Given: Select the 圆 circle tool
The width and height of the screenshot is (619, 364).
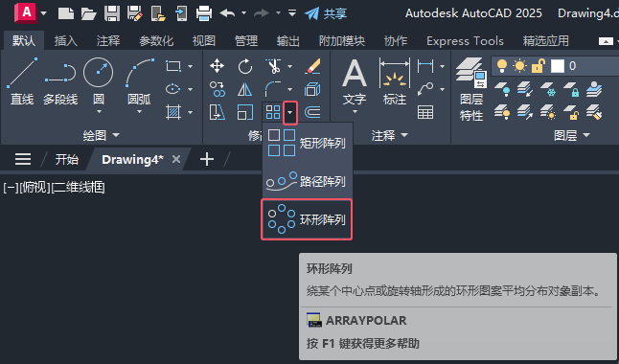Looking at the screenshot, I should click(99, 81).
